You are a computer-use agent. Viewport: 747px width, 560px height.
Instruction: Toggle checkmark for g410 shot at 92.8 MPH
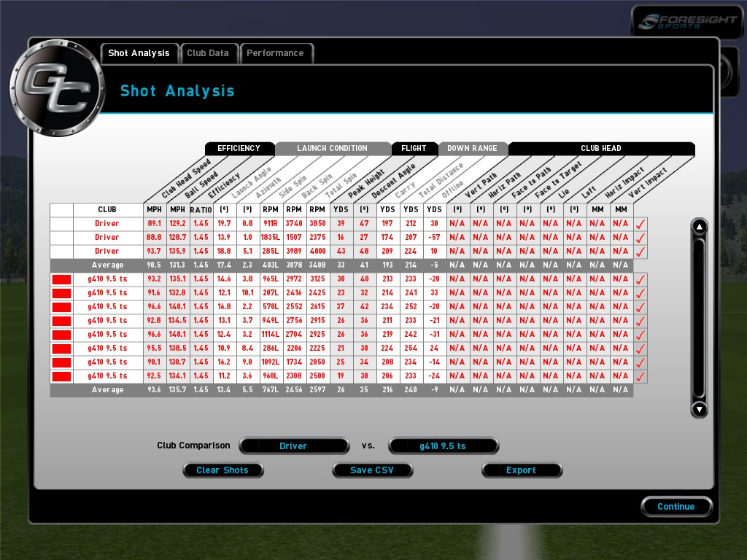click(x=640, y=321)
